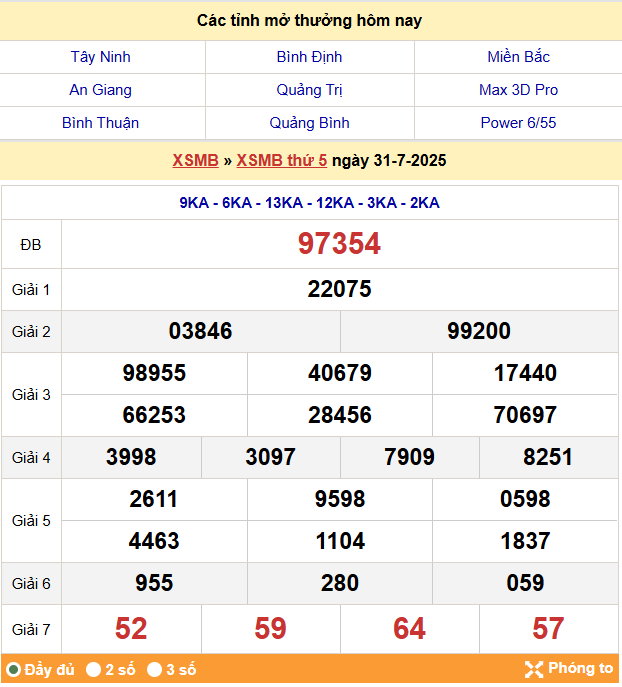Click the Giải 5 row label

coord(31,521)
